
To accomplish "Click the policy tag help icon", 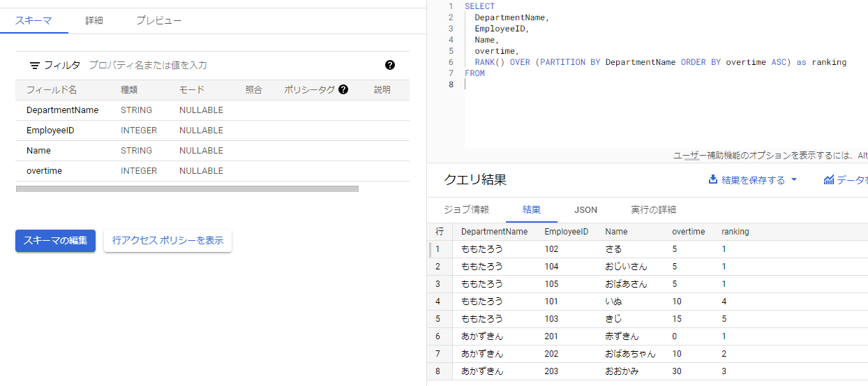I will [x=343, y=89].
